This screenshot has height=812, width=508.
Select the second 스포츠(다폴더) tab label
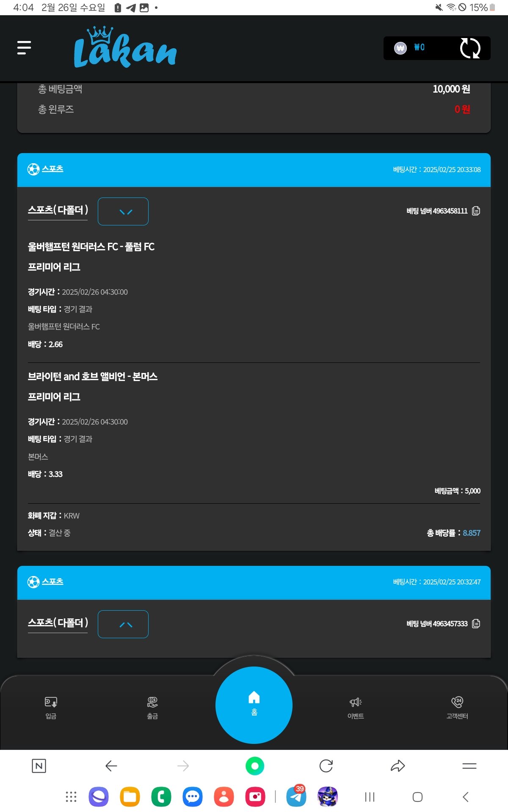(58, 623)
